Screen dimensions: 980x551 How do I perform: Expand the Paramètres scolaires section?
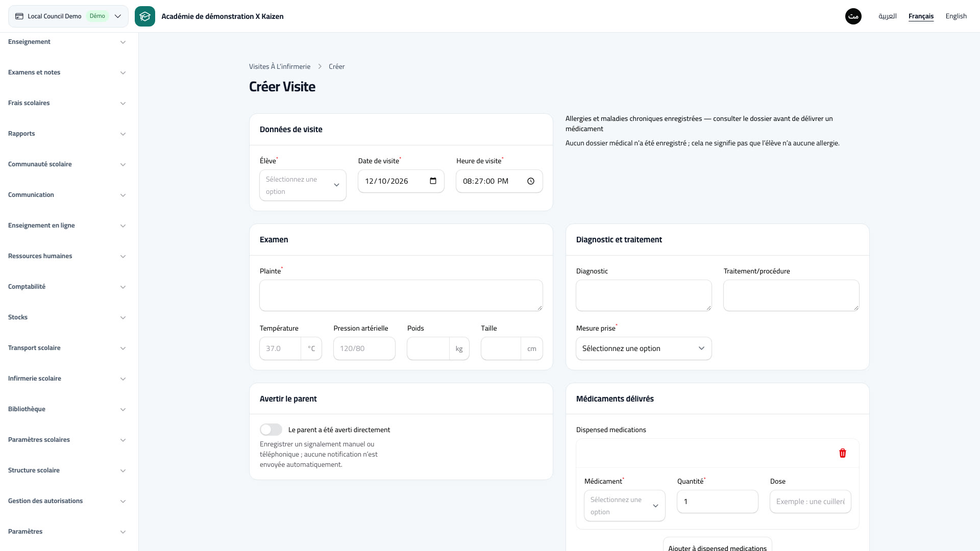tap(67, 440)
